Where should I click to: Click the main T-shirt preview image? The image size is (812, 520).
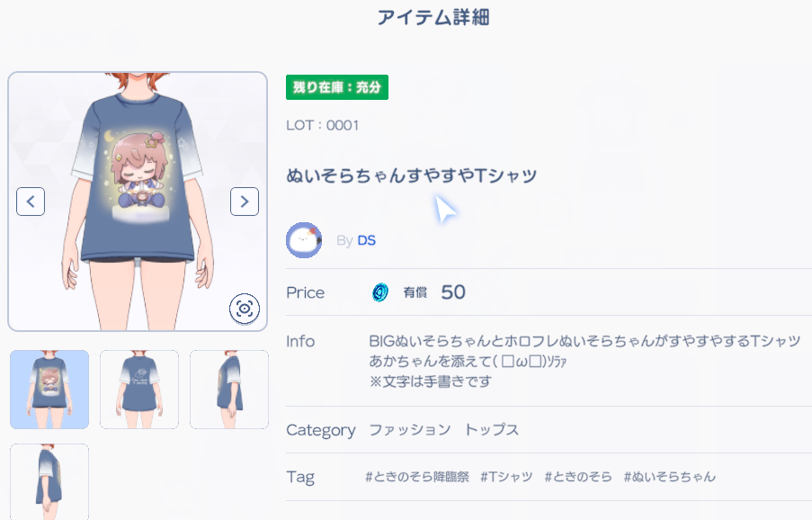coord(138,202)
